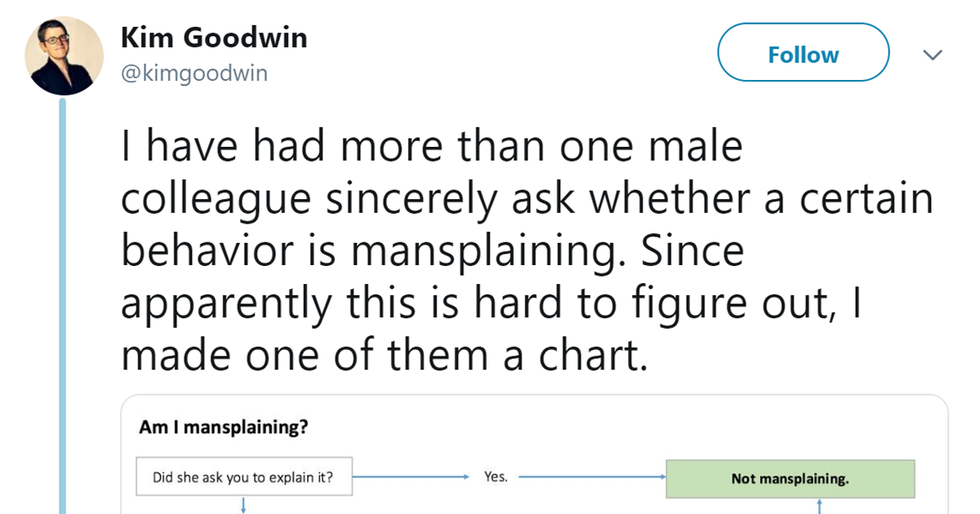Click the 'Did she ask you to explain it?' box

[x=243, y=476]
